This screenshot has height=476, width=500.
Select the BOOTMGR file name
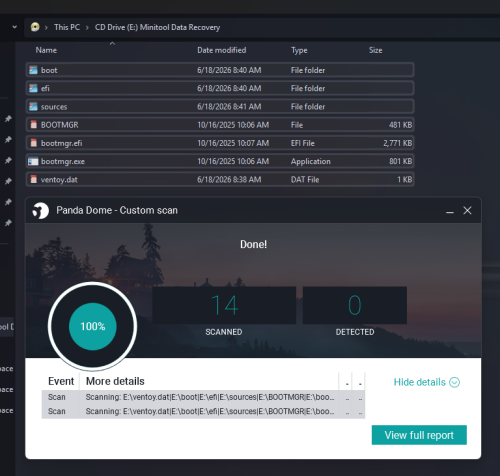point(59,125)
